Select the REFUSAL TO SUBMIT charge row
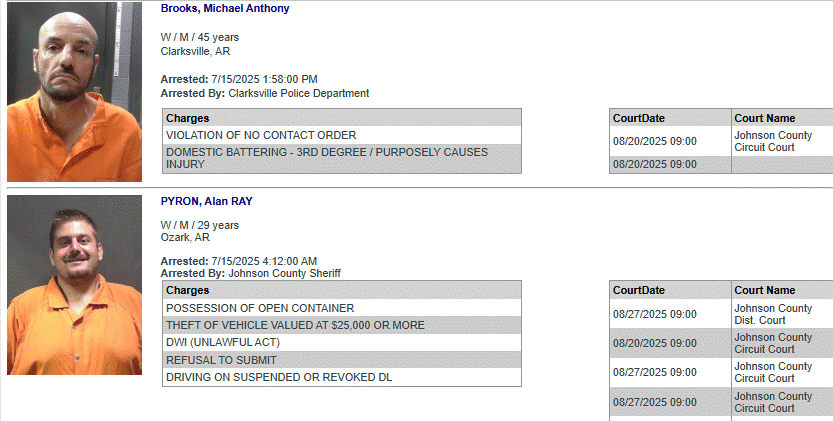Image resolution: width=833 pixels, height=421 pixels. [x=221, y=360]
